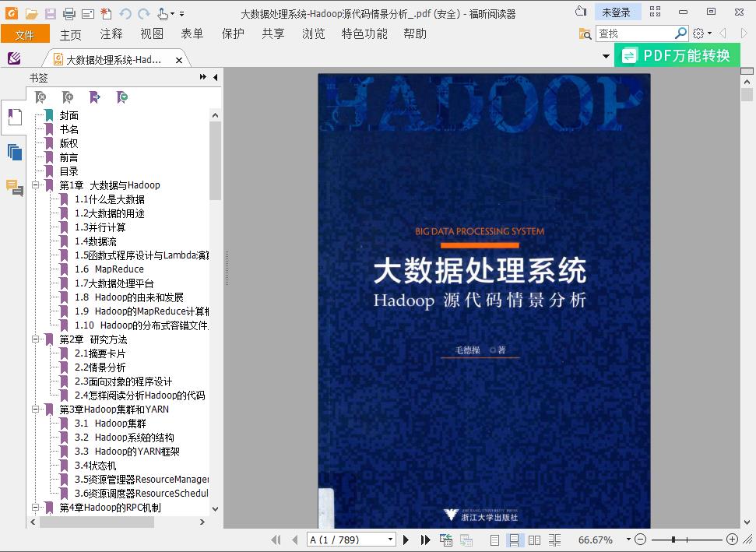Viewport: 756px width, 552px height.
Task: Click the zoom in plus button
Action: click(732, 540)
